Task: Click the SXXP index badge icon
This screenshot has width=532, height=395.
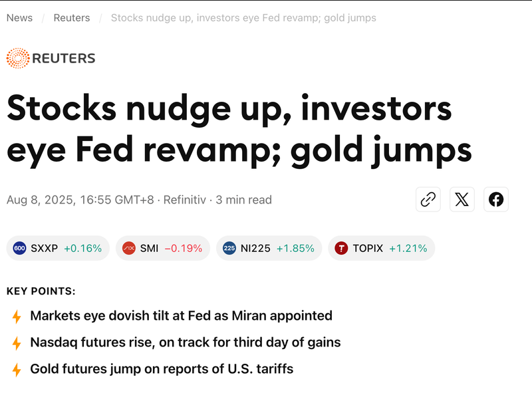Action: tap(20, 248)
